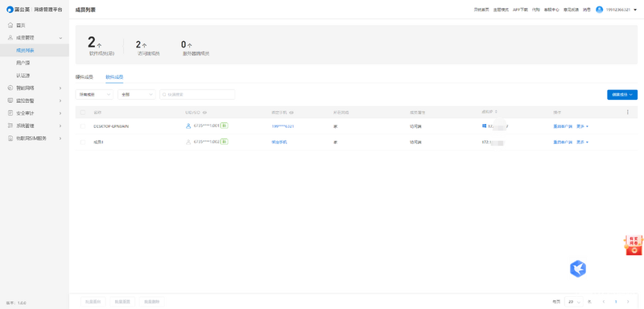Screen dimensions: 644x309
Task: Expand the 安全审计 sidebar section
Action: [60, 113]
